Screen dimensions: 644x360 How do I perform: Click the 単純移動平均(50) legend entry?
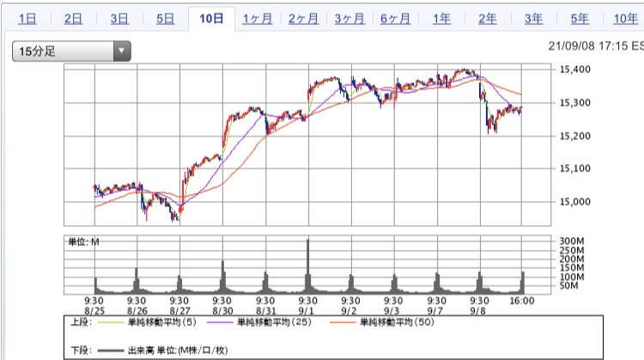pyautogui.click(x=397, y=322)
